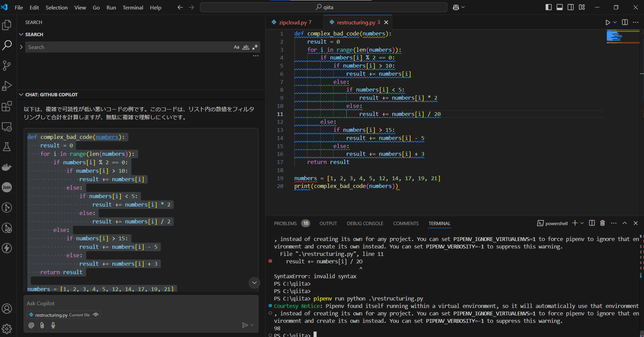
Task: Expand the replace field toggle chevron
Action: [x=21, y=47]
